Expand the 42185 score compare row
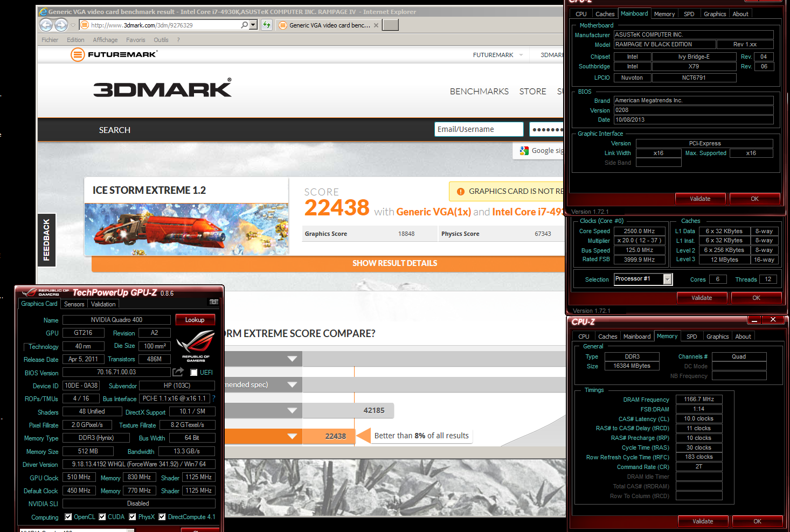 click(x=292, y=410)
